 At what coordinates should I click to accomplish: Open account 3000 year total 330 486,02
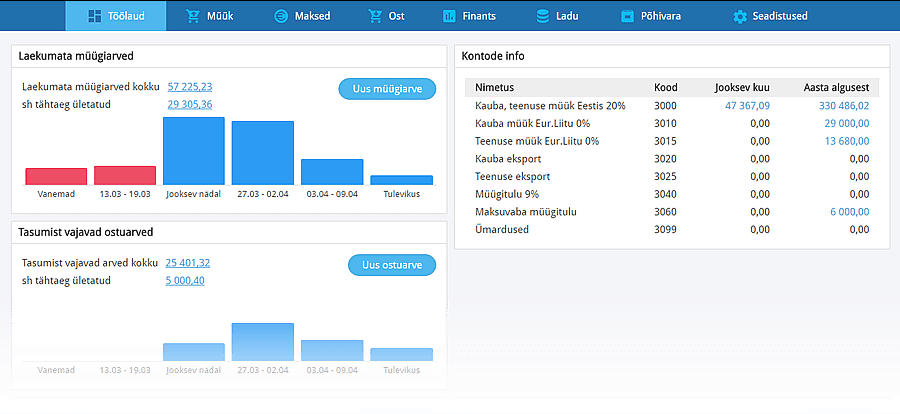pos(843,105)
